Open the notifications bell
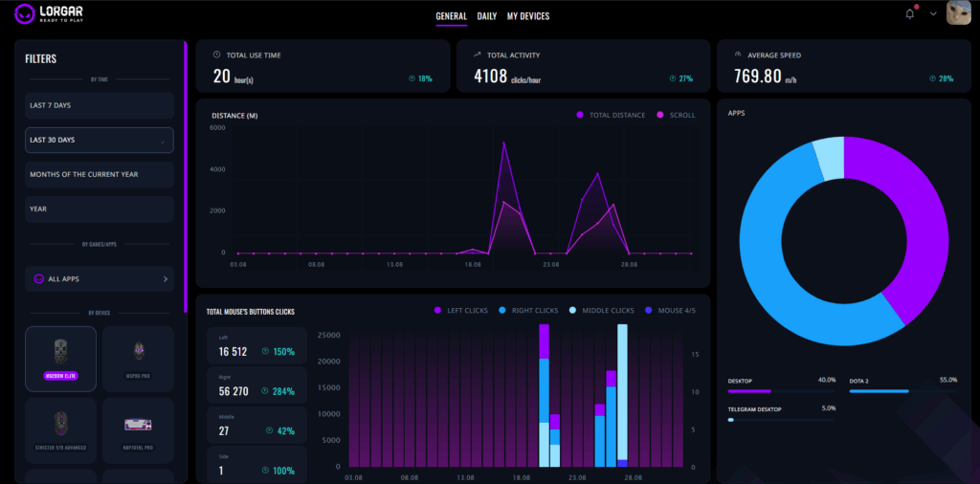The height and width of the screenshot is (484, 980). pyautogui.click(x=909, y=14)
